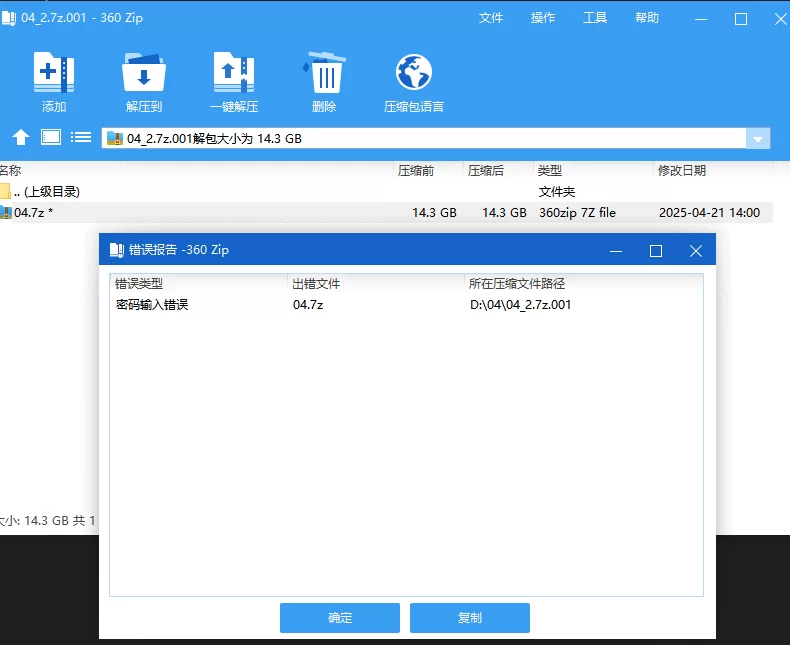Maximize the main 360 Zip window

tap(741, 19)
